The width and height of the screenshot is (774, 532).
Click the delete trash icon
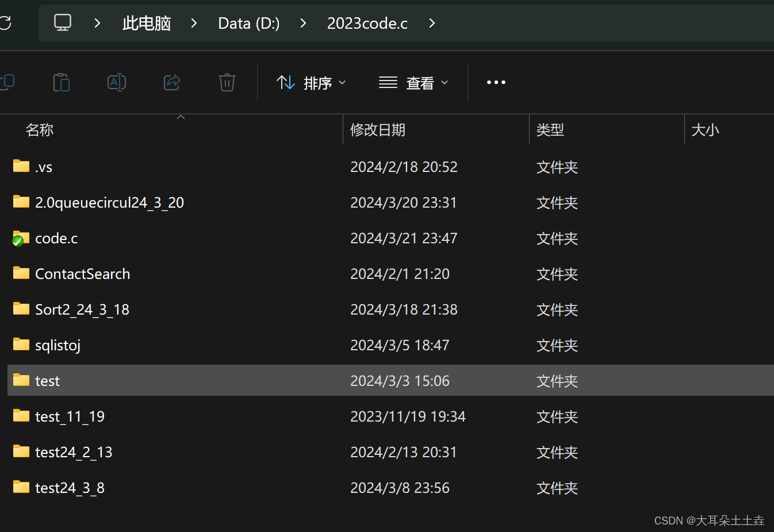tap(227, 82)
